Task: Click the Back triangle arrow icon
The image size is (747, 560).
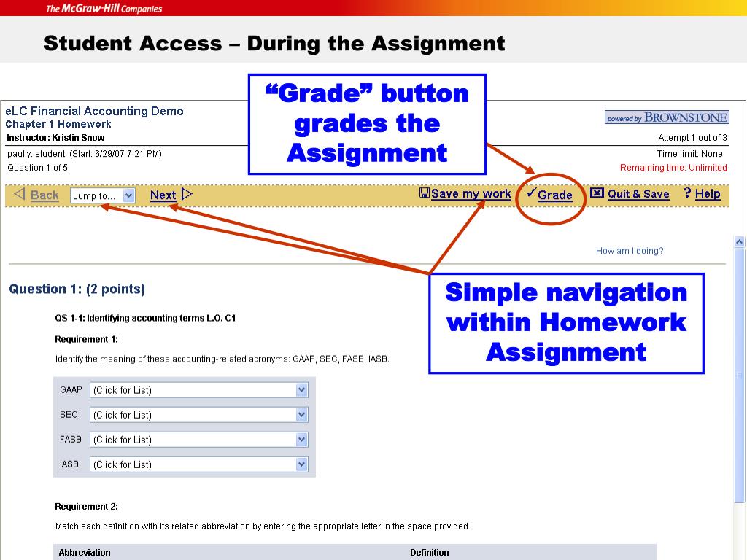Action: [20, 194]
